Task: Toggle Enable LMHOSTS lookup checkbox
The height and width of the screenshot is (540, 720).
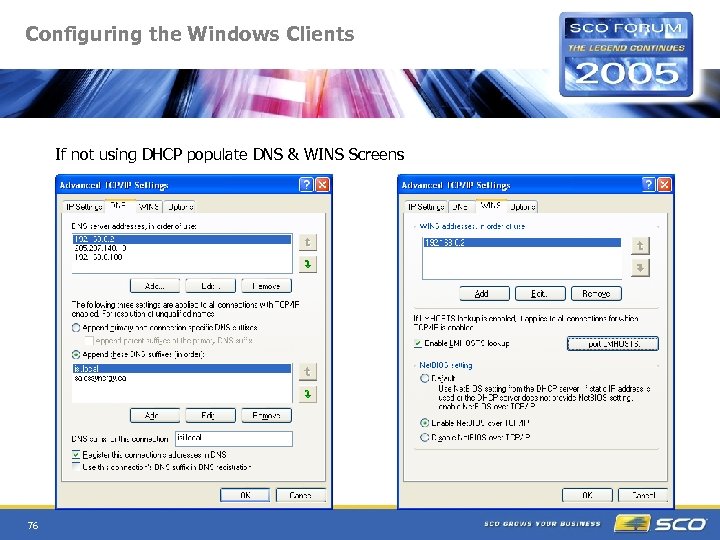Action: [x=418, y=343]
